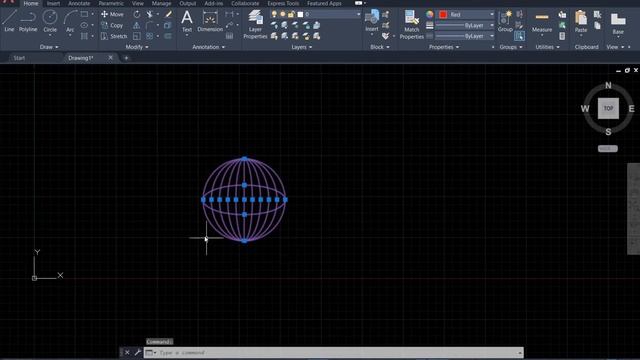The width and height of the screenshot is (640, 360).
Task: Click the East label on compass
Action: click(x=631, y=109)
